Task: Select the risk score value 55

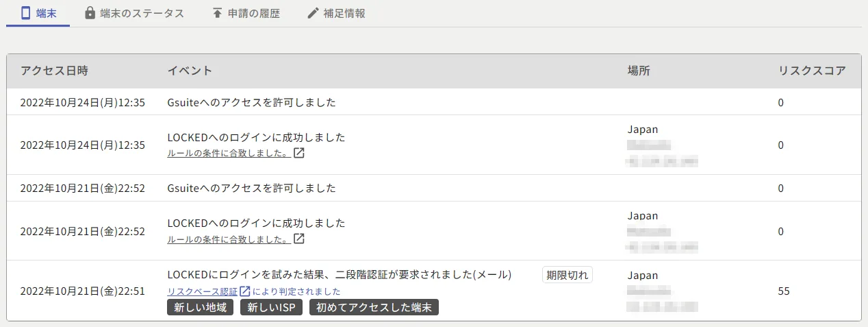Action: 784,291
